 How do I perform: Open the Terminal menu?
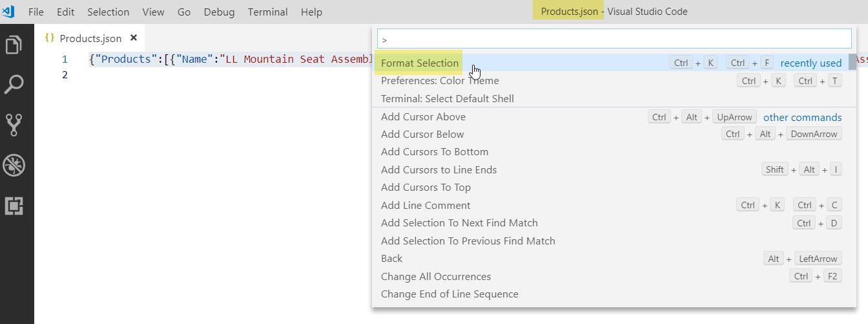pos(266,12)
